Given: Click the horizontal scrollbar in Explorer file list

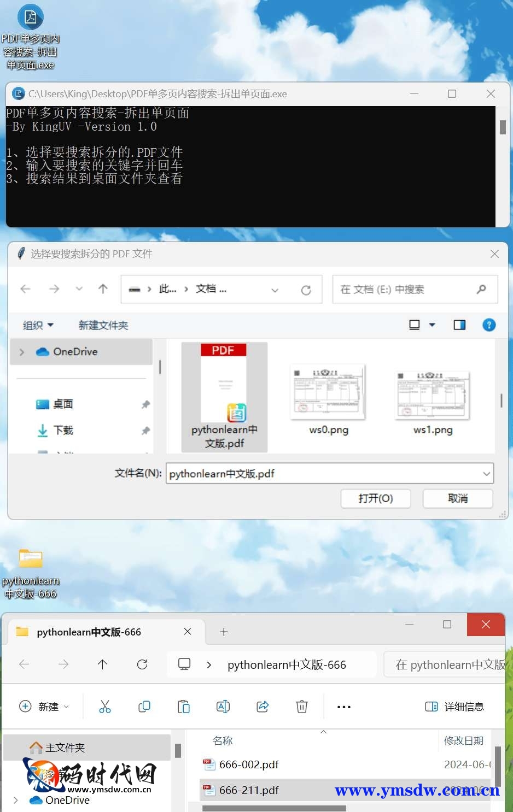Looking at the screenshot, I should pyautogui.click(x=274, y=808).
